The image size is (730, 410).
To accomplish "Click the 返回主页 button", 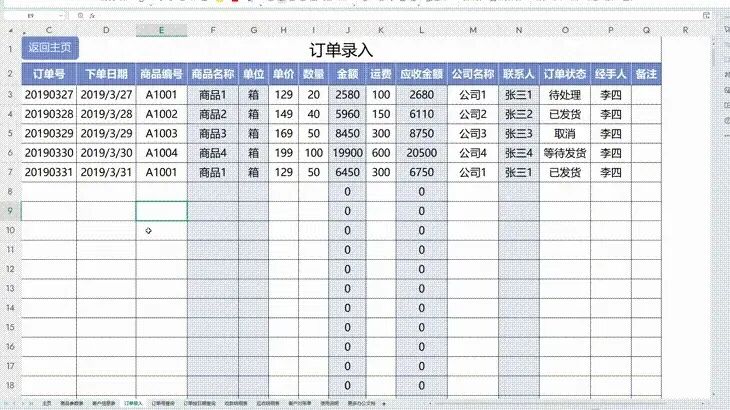I will pyautogui.click(x=49, y=48).
